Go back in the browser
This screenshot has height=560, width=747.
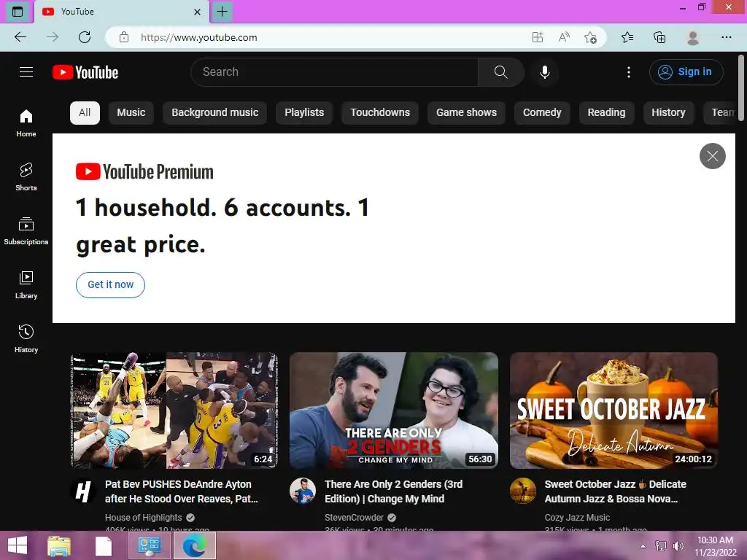pyautogui.click(x=20, y=37)
